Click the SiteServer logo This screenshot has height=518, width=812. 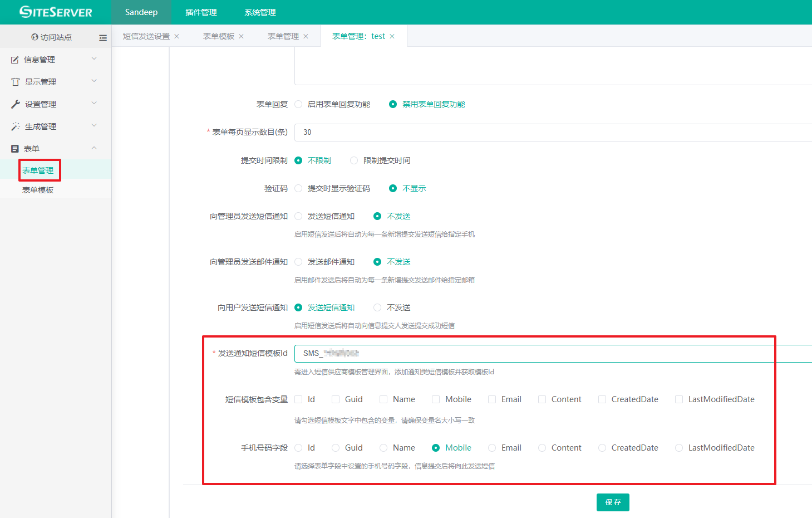coord(56,12)
